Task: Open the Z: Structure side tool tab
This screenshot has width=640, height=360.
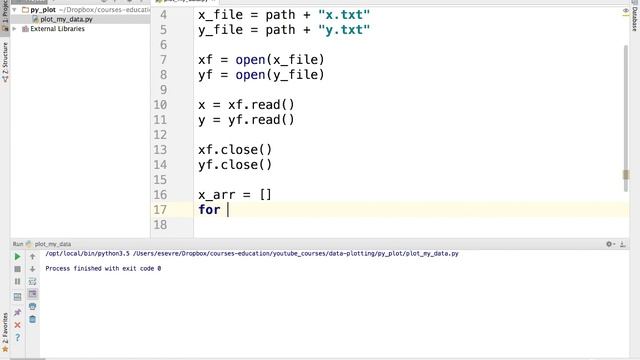Action: coord(5,61)
